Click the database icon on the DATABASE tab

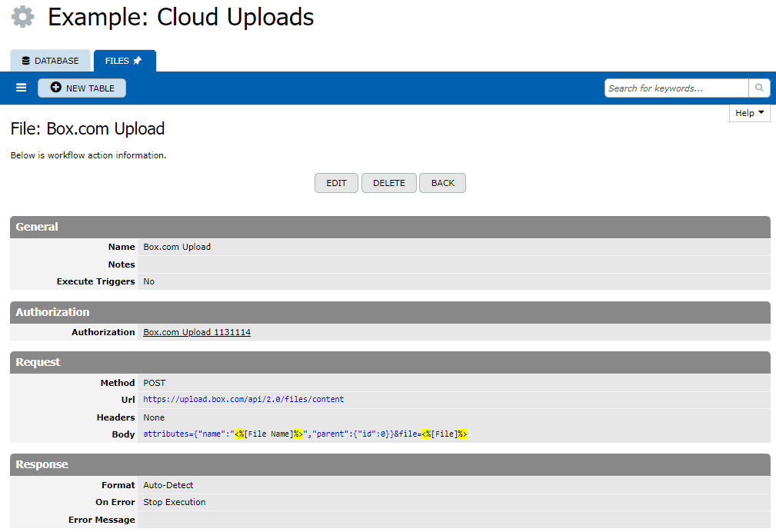25,61
